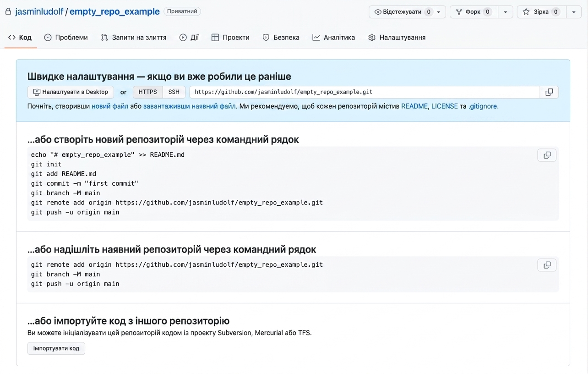Follow the завантаживши наявний файл link
This screenshot has width=588, height=374.
click(190, 106)
